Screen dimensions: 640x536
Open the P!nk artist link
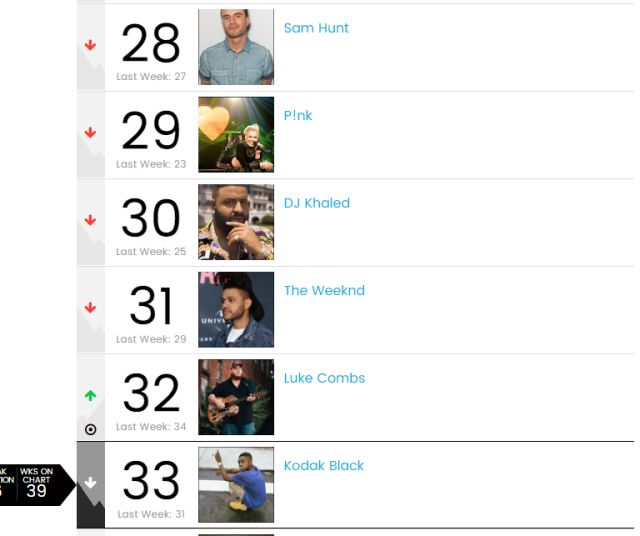point(298,116)
